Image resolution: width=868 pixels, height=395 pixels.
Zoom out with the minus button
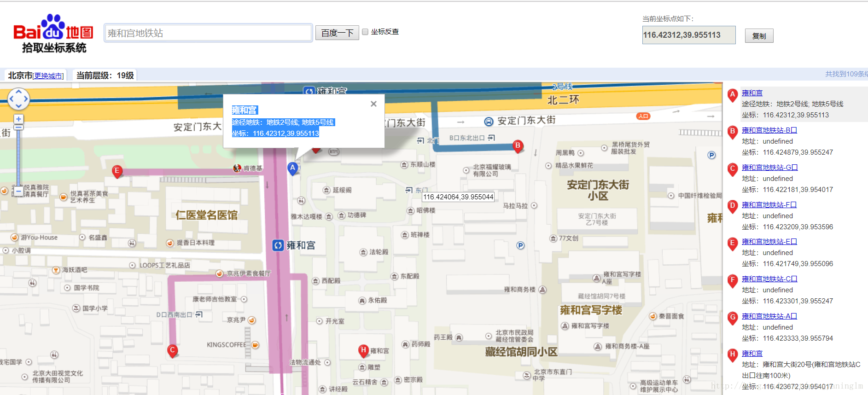click(x=18, y=191)
